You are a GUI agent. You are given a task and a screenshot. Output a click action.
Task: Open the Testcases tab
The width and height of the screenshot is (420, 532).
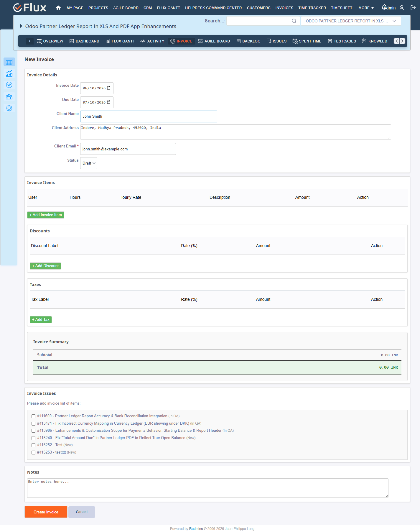[342, 41]
